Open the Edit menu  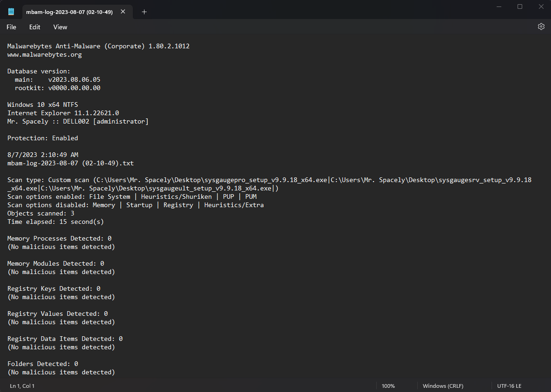pyautogui.click(x=34, y=27)
